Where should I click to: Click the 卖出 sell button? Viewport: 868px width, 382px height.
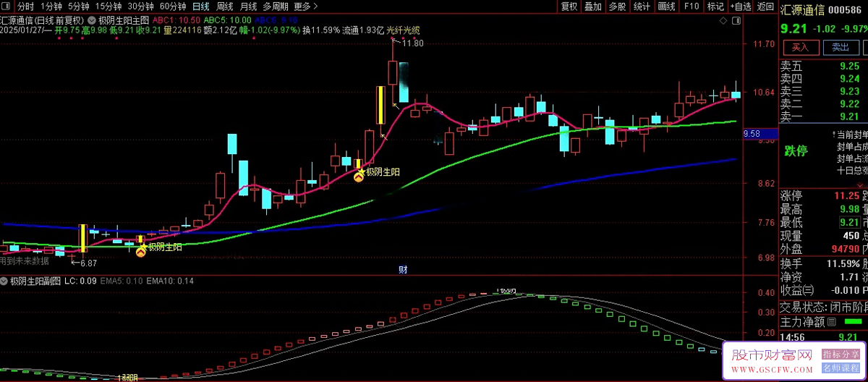click(840, 47)
